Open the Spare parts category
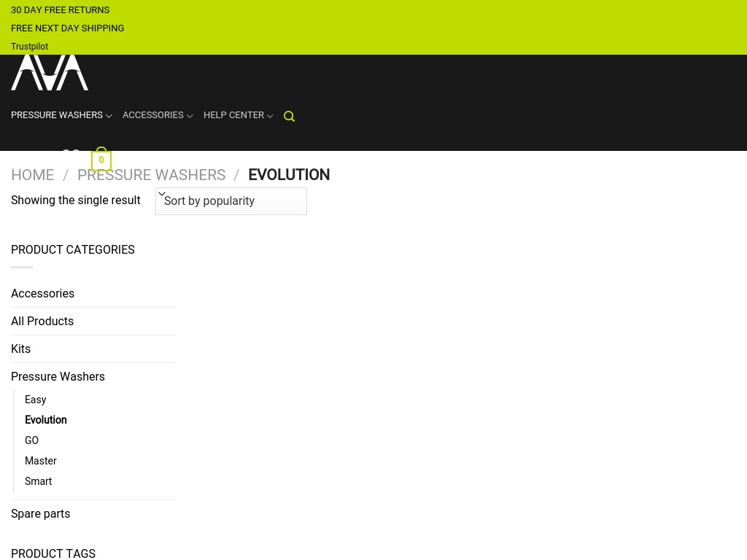The image size is (747, 560). [40, 514]
